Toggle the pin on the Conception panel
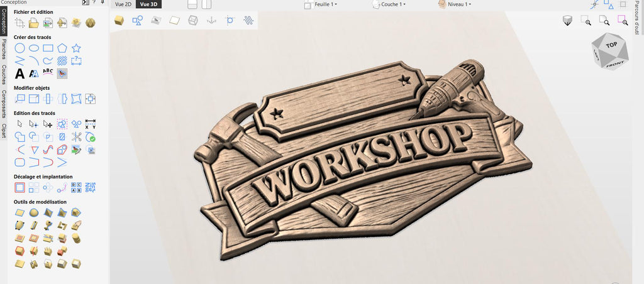The width and height of the screenshot is (644, 284). coord(103,3)
